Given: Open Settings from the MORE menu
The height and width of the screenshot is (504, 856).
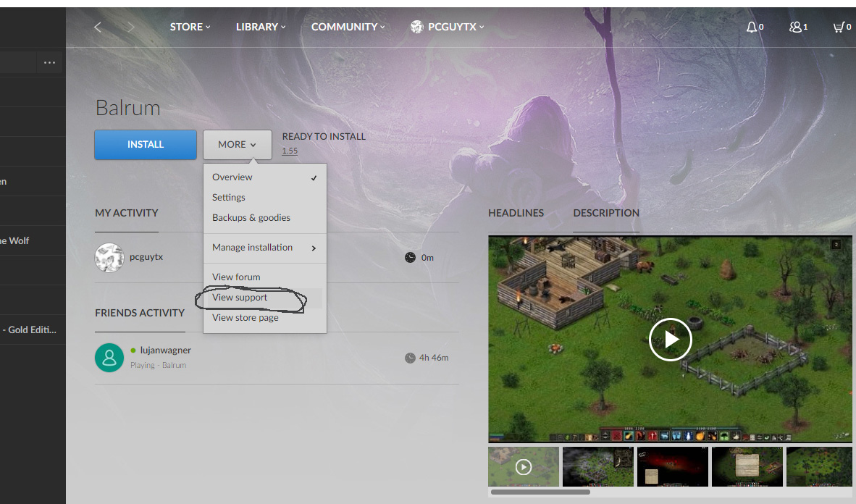Looking at the screenshot, I should pos(265,197).
